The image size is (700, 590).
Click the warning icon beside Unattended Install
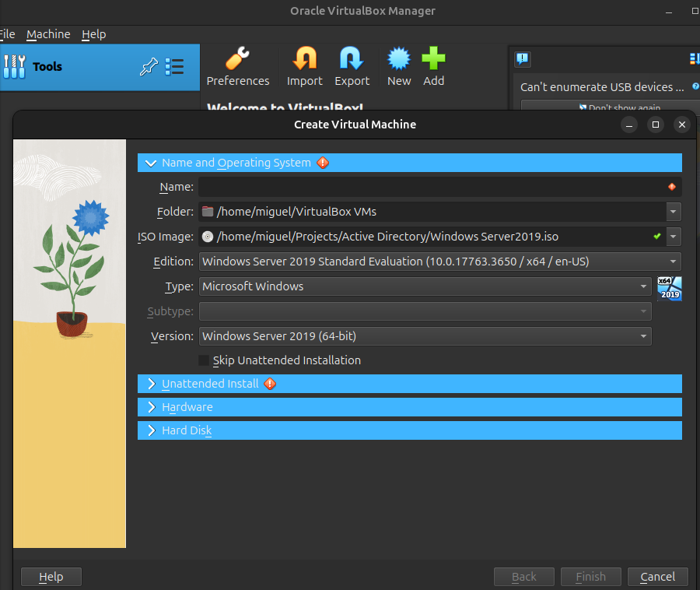pos(270,384)
